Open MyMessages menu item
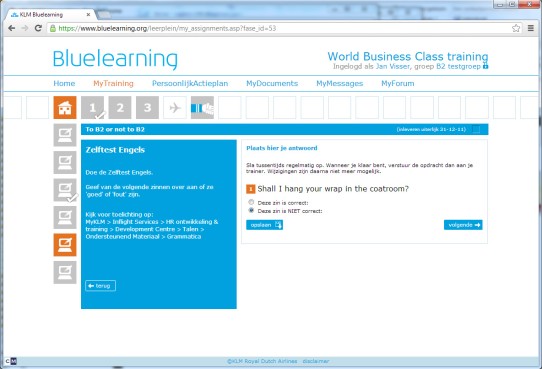Image resolution: width=542 pixels, height=369 pixels. 340,83
